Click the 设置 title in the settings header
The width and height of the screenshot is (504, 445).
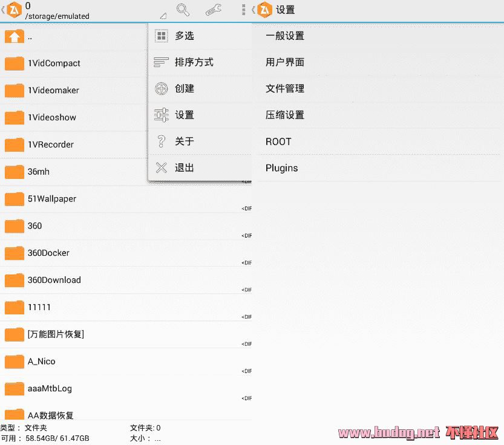pos(285,10)
